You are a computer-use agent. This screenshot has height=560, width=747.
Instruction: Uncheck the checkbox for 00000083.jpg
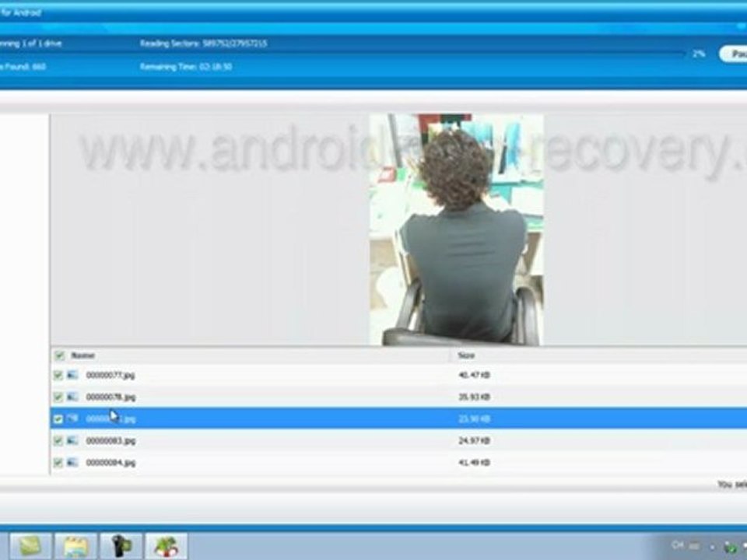tap(58, 441)
